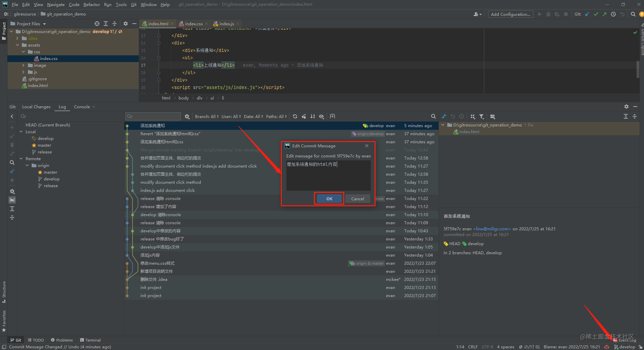Open the Project panel settings gear
Viewport: 644px width, 350px height.
[x=126, y=24]
